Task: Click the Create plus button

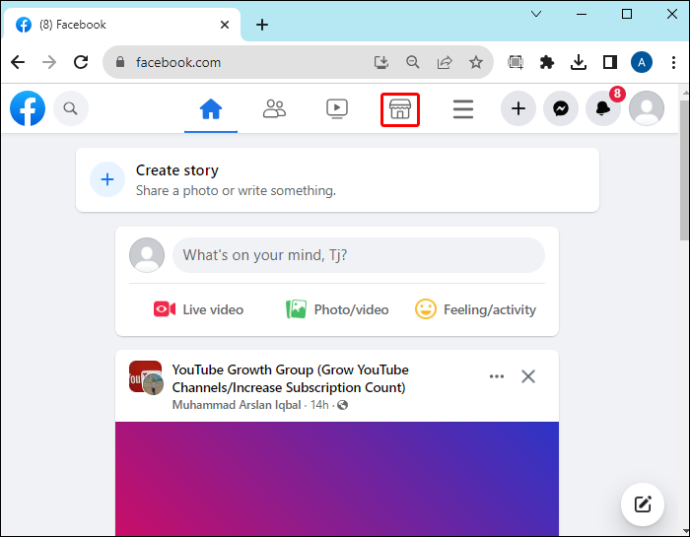Action: 518,108
